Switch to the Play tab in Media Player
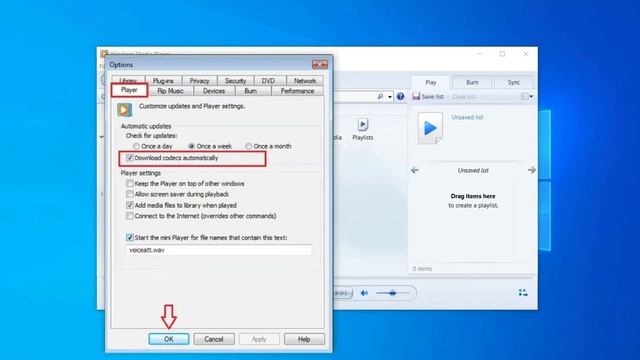640x360 pixels. point(431,82)
